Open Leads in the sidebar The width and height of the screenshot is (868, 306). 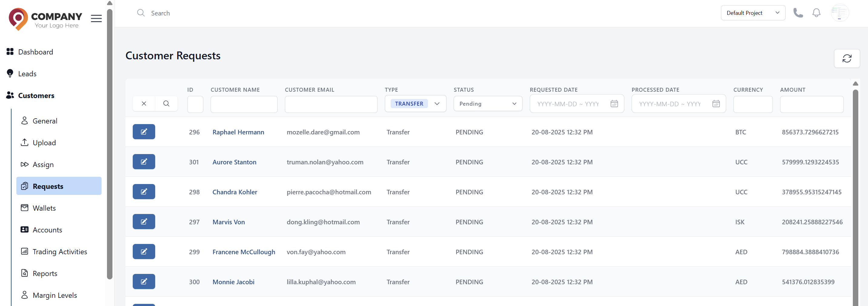tap(27, 74)
